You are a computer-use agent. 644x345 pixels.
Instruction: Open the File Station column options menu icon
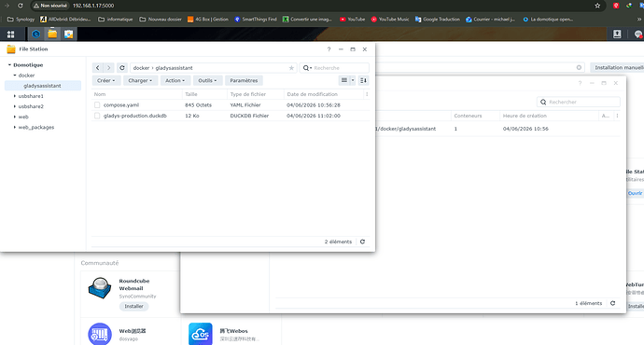[x=367, y=94]
